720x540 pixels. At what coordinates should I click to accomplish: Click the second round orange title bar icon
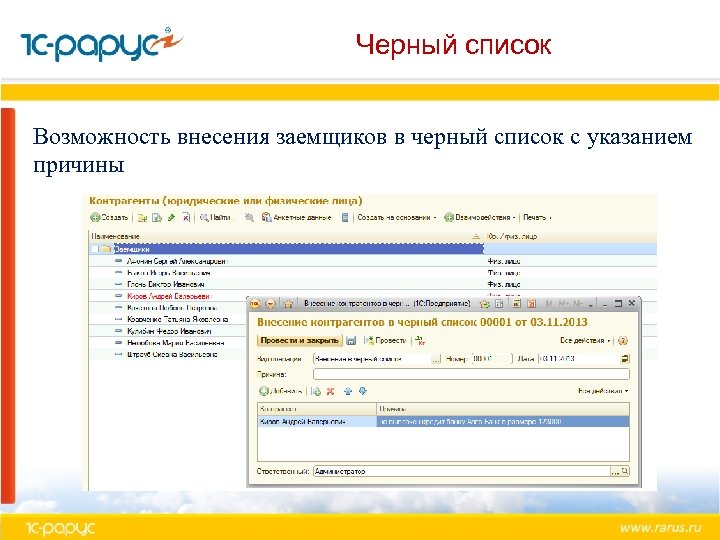pos(271,304)
